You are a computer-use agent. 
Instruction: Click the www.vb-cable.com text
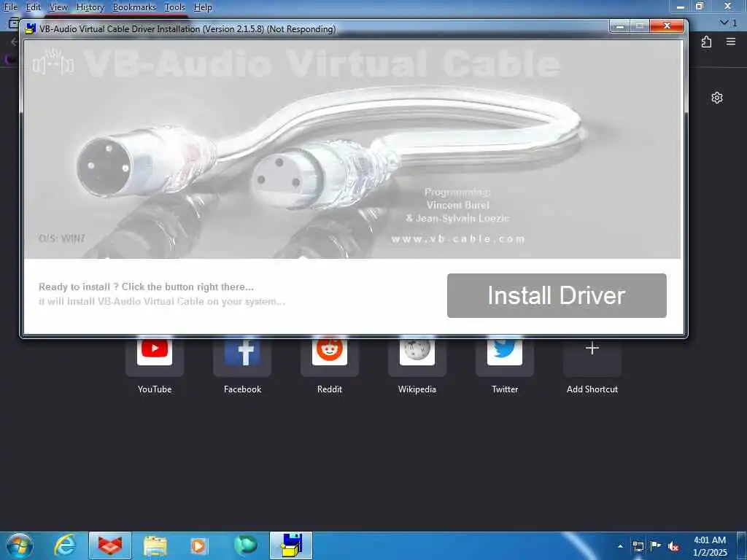pos(458,238)
